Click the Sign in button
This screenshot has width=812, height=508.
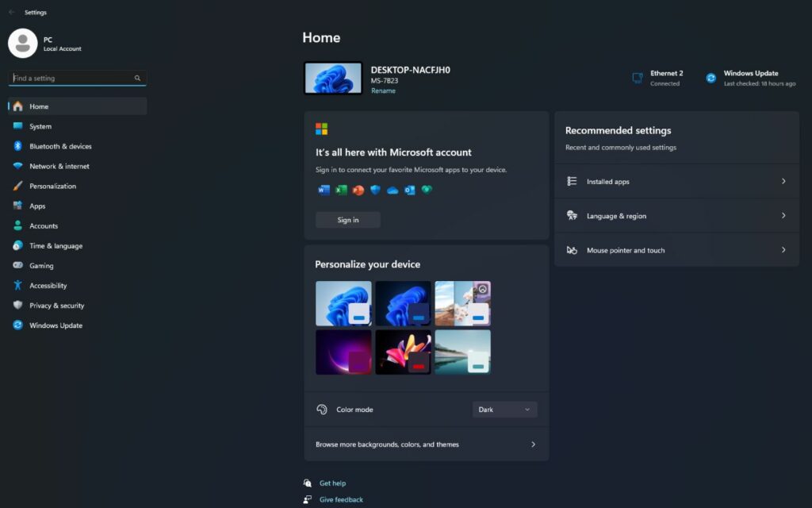pyautogui.click(x=347, y=220)
